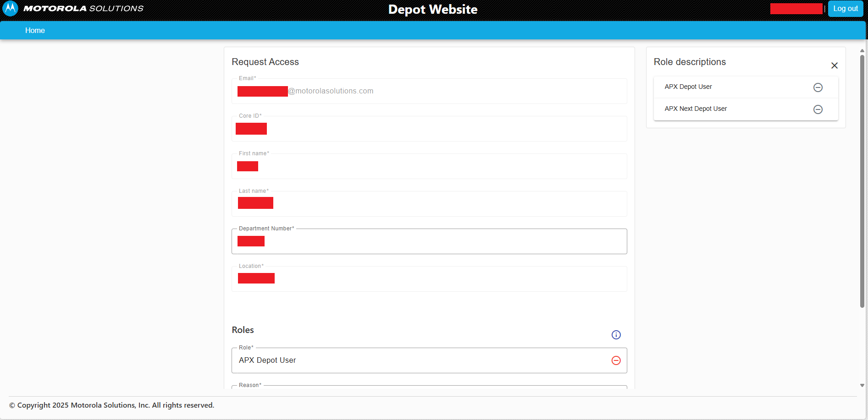Open the Home menu item
This screenshot has height=420, width=868.
[x=35, y=30]
